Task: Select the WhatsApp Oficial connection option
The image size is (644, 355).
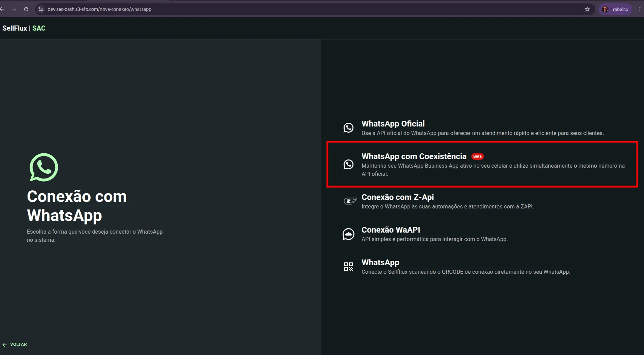Action: (393, 124)
